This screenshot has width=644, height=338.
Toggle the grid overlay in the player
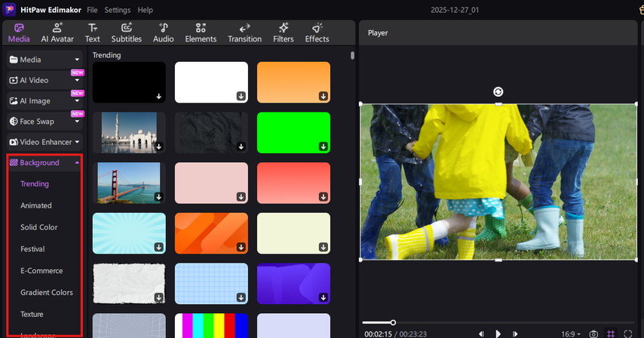tap(611, 334)
